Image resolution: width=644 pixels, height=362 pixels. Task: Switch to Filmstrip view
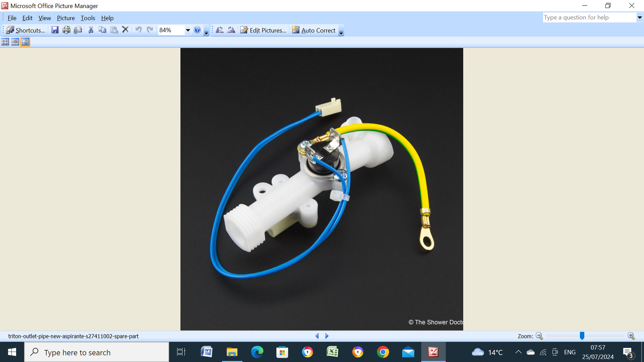15,42
